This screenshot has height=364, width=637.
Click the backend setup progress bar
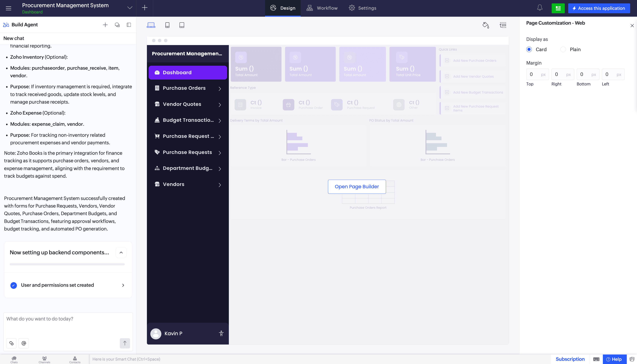(67, 264)
